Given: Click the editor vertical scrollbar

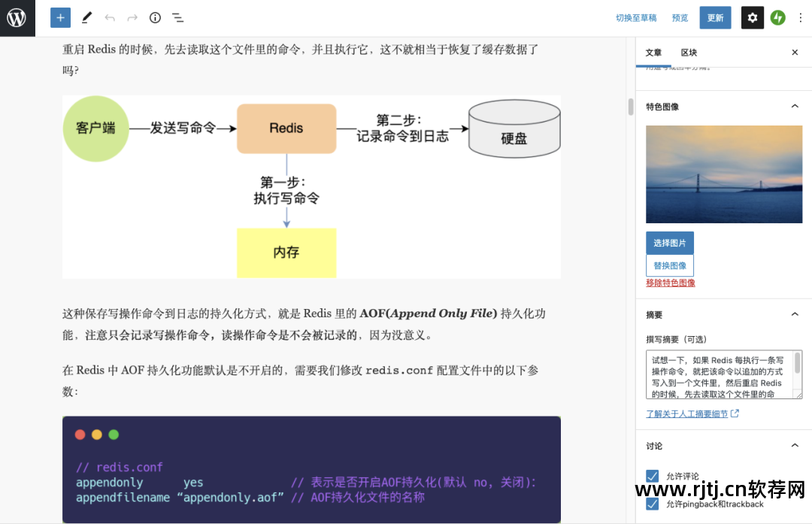Looking at the screenshot, I should [x=630, y=107].
